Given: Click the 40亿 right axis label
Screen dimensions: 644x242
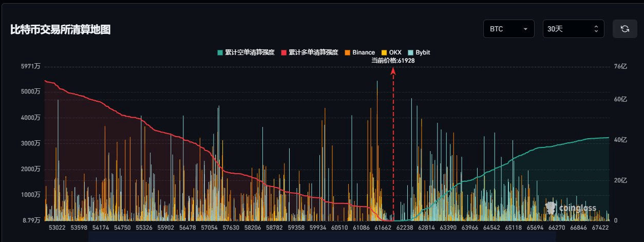Looking at the screenshot, I should pos(620,140).
